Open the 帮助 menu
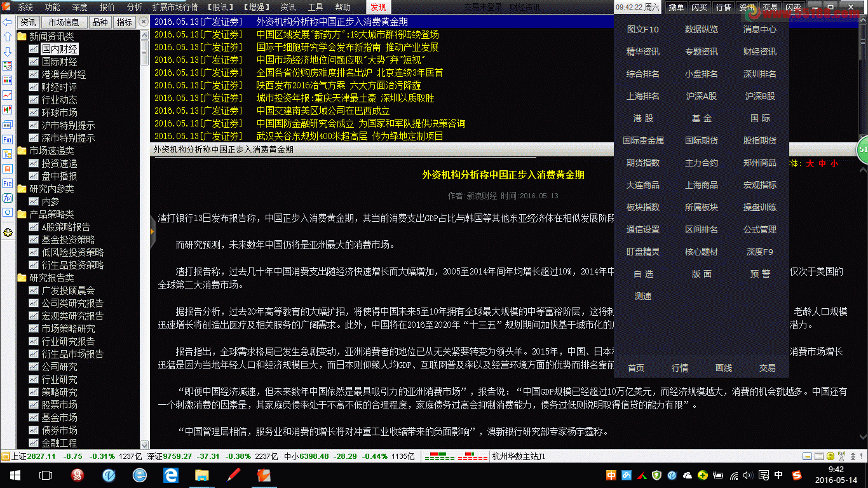The height and width of the screenshot is (488, 868). click(x=342, y=7)
